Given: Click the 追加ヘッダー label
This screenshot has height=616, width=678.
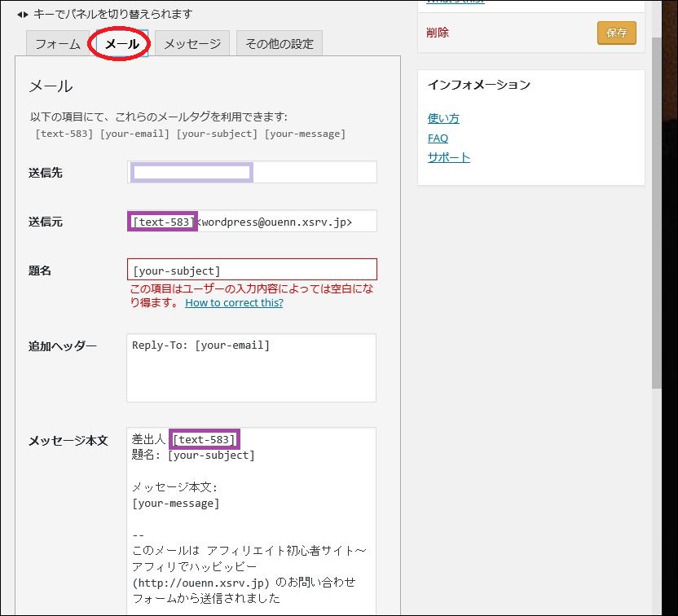Looking at the screenshot, I should click(62, 345).
